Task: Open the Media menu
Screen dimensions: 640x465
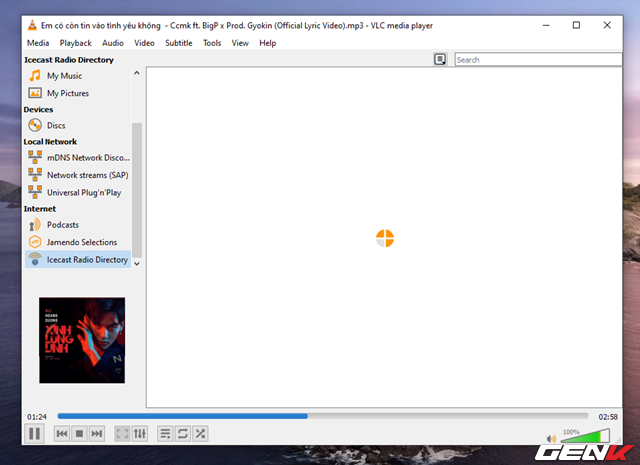Action: [38, 43]
